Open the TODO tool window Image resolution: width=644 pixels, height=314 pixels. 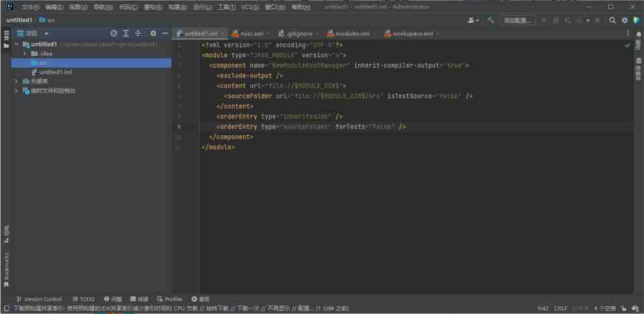[x=84, y=299]
